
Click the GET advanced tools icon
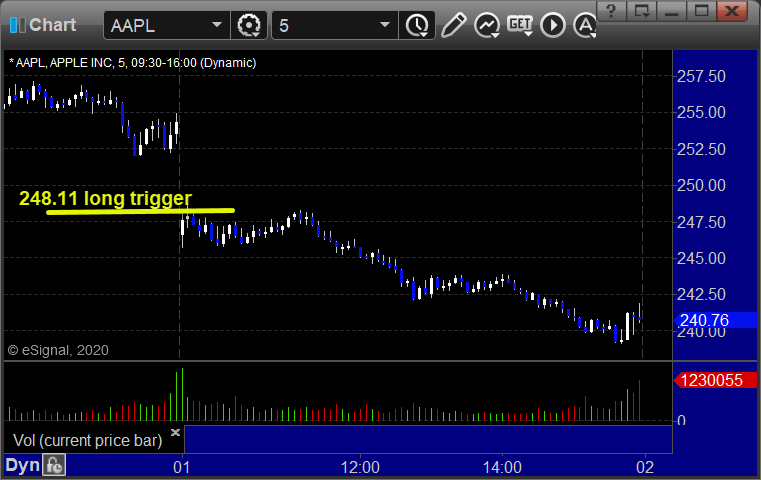520,24
